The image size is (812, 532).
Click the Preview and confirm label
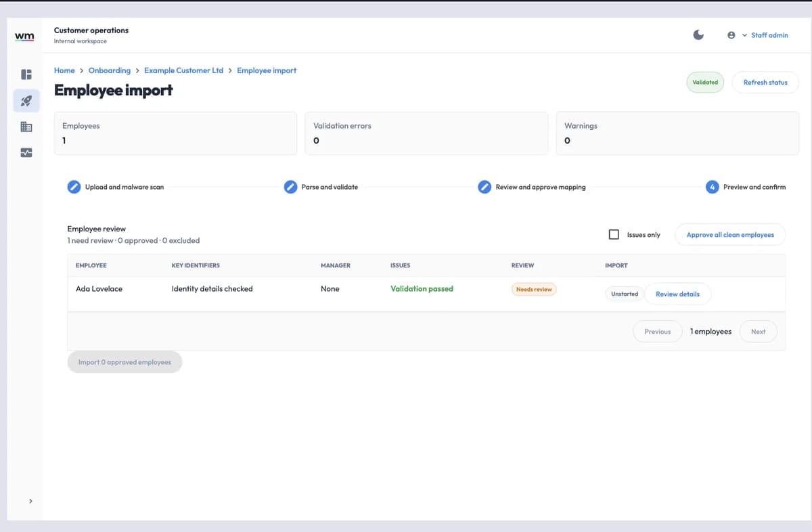pyautogui.click(x=754, y=187)
